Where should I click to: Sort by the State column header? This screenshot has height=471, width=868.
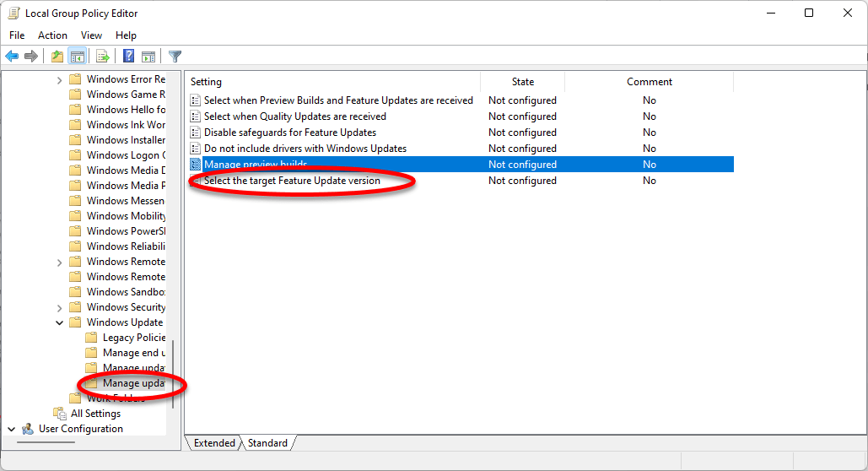click(523, 82)
